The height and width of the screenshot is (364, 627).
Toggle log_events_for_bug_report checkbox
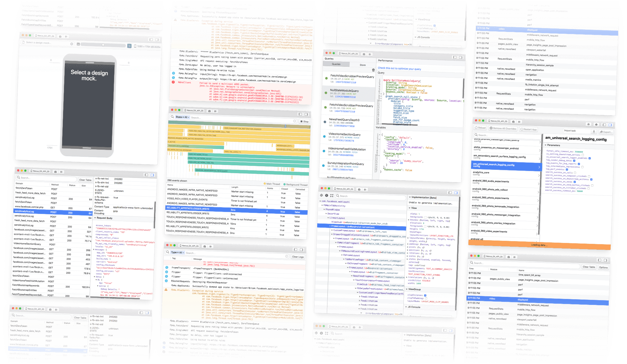(579, 164)
